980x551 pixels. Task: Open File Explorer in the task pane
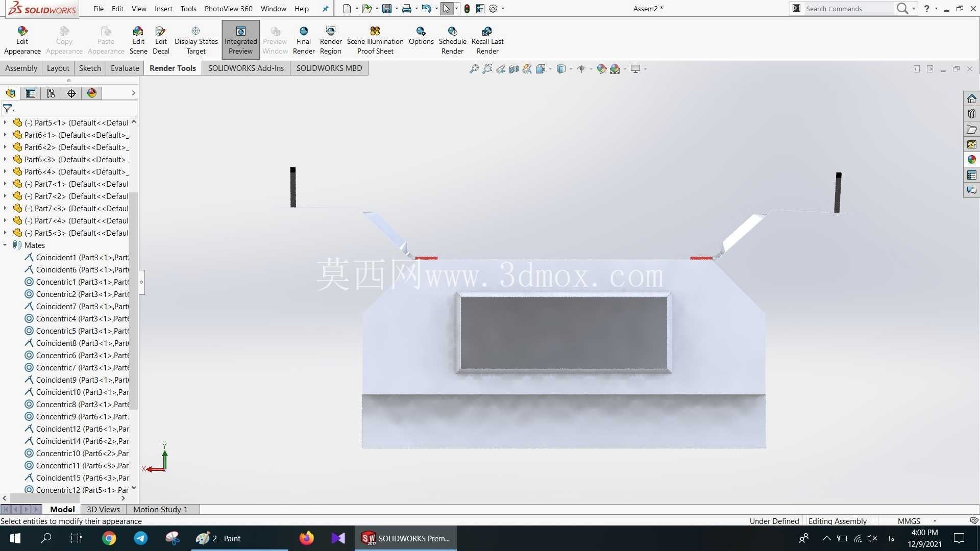971,129
